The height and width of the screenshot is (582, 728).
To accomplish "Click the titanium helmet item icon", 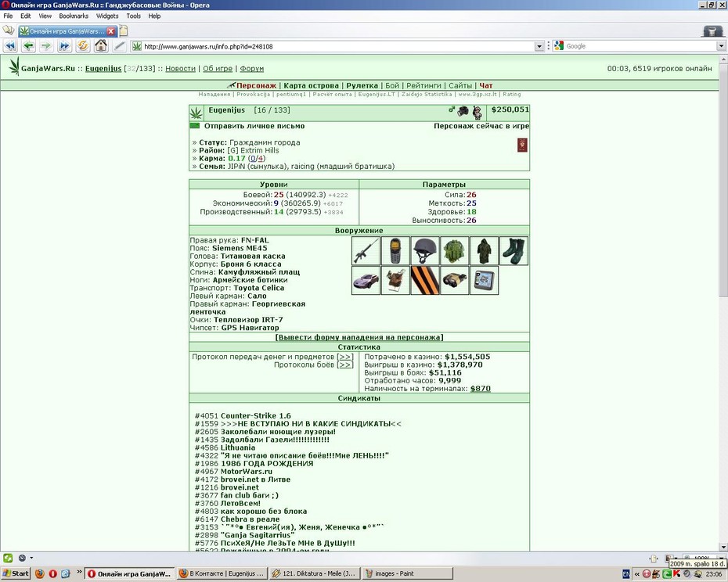I will pos(425,250).
